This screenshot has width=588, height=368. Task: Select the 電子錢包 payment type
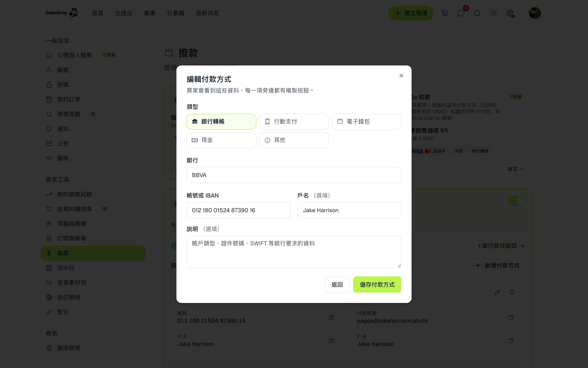tap(366, 121)
